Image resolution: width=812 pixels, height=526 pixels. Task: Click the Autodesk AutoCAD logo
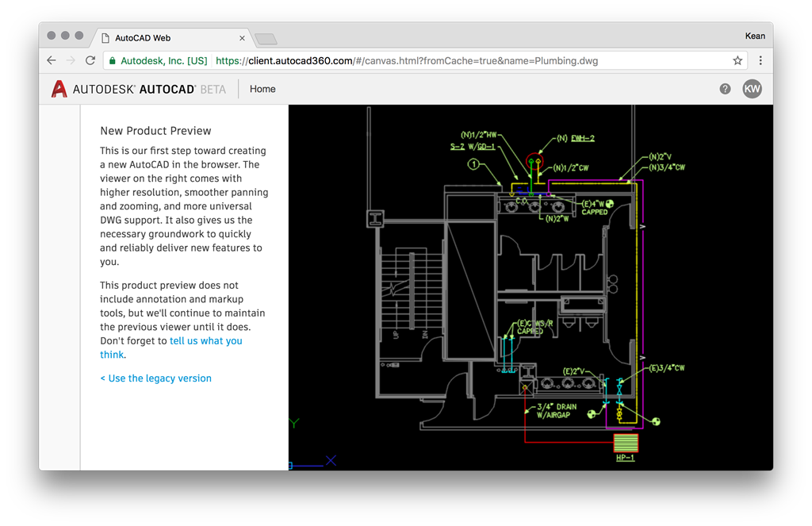(139, 89)
